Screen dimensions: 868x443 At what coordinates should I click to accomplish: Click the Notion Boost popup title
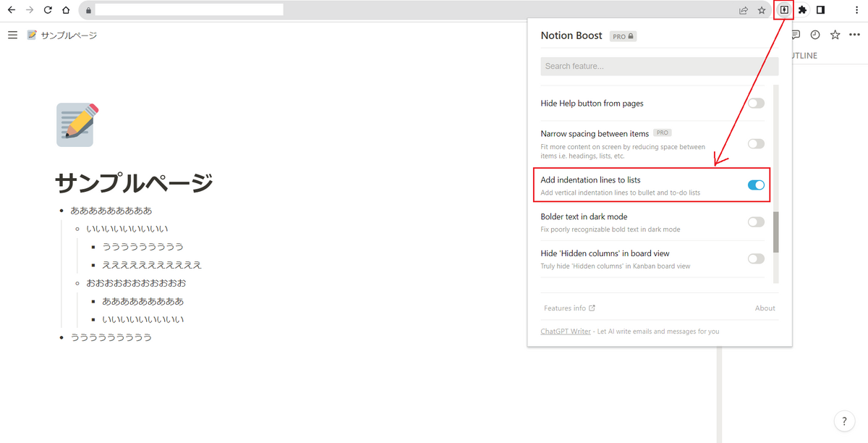tap(572, 35)
